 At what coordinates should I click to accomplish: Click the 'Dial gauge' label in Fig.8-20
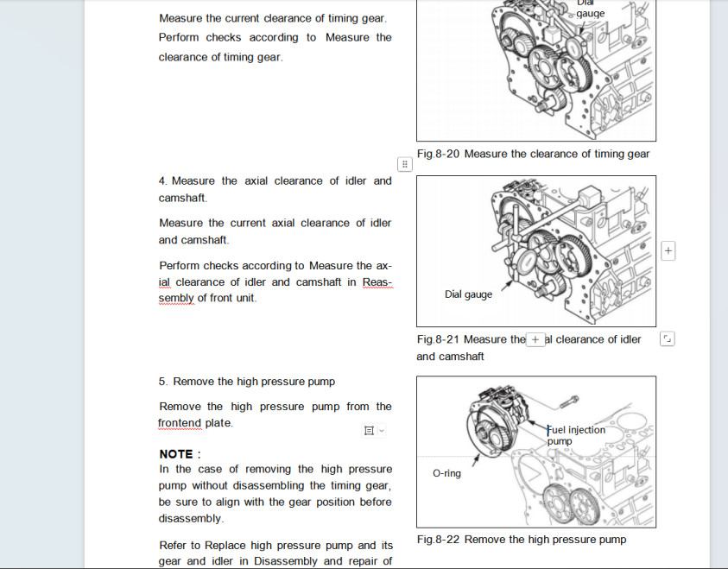tap(590, 9)
